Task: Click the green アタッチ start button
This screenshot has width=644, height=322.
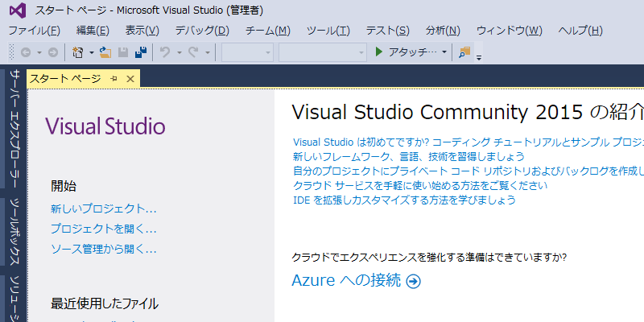Action: tap(406, 52)
